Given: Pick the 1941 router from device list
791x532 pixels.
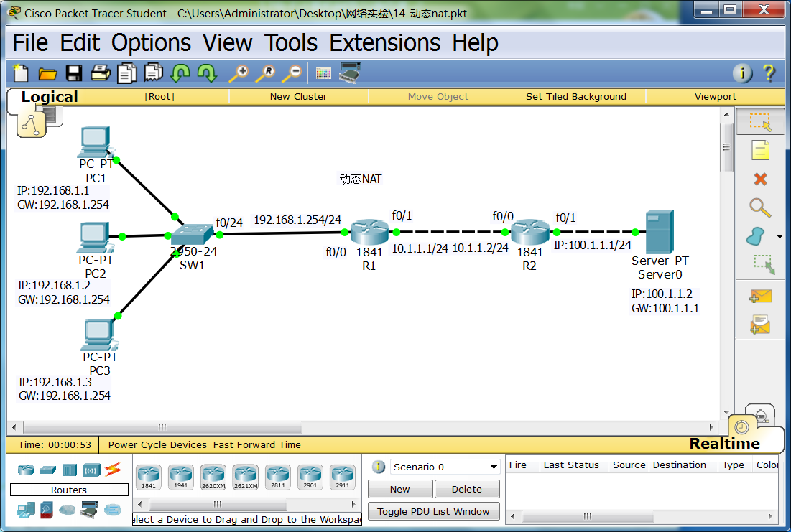Looking at the screenshot, I should [180, 477].
